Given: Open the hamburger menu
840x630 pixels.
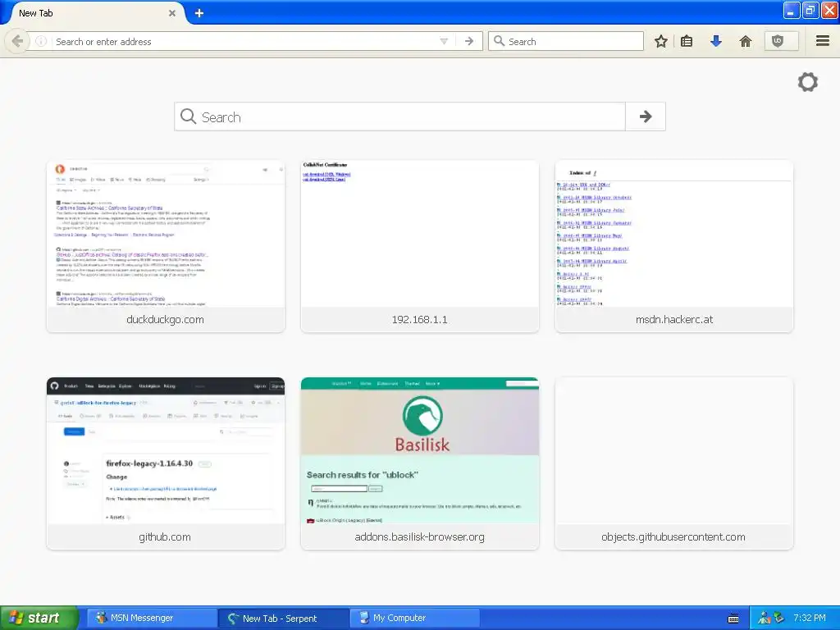Looking at the screenshot, I should pyautogui.click(x=823, y=41).
